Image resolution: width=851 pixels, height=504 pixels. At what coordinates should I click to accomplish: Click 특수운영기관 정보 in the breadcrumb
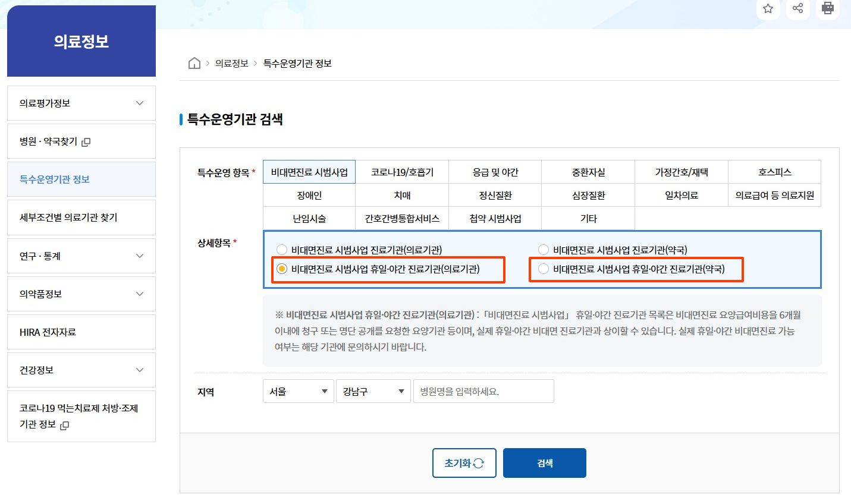coord(297,63)
